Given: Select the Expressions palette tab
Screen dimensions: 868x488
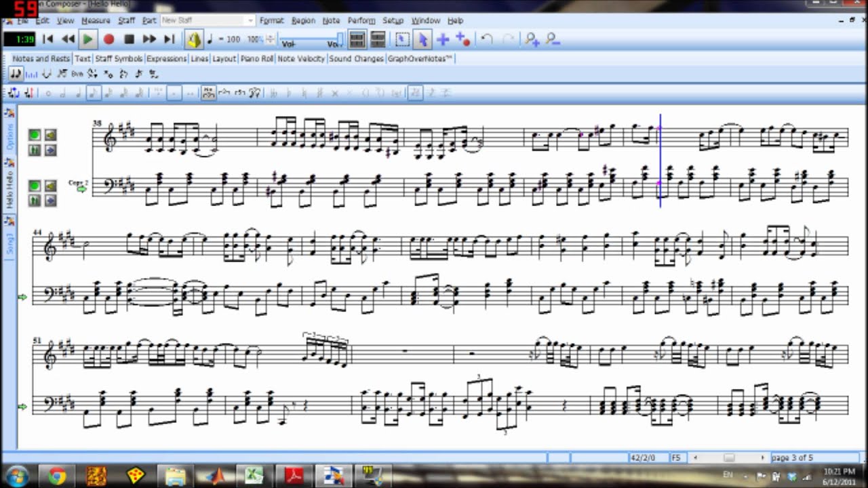Looking at the screenshot, I should [x=167, y=59].
